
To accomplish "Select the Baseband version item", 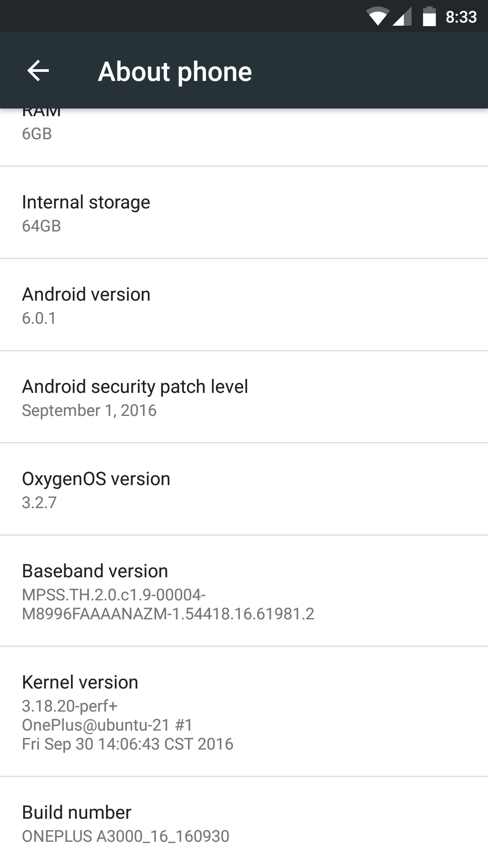I will coord(244,591).
